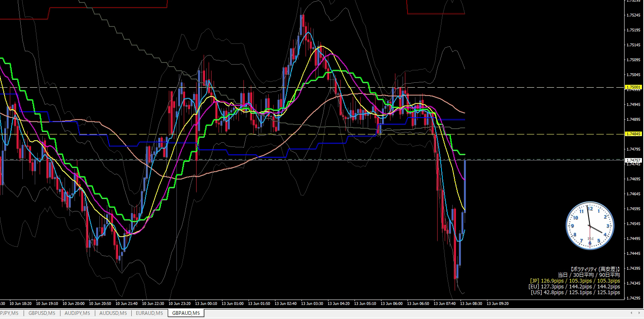Viewport: 644px width, 319px height.
Task: Switch to the GBPUSD,M5 chart tab
Action: 41,313
